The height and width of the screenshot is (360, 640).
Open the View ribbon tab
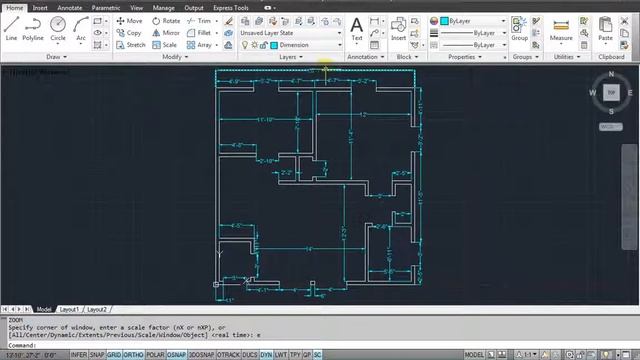[136, 8]
